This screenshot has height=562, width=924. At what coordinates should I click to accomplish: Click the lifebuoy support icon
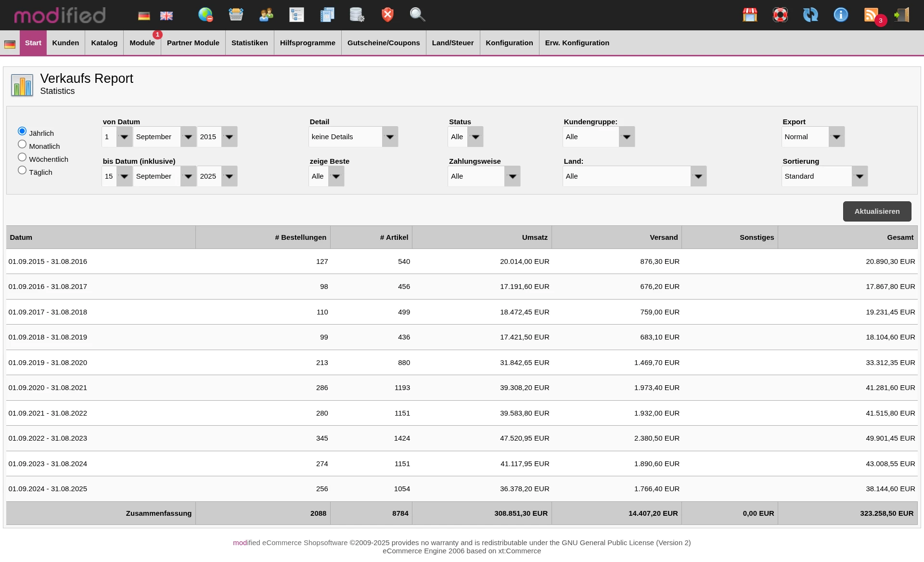(x=780, y=14)
